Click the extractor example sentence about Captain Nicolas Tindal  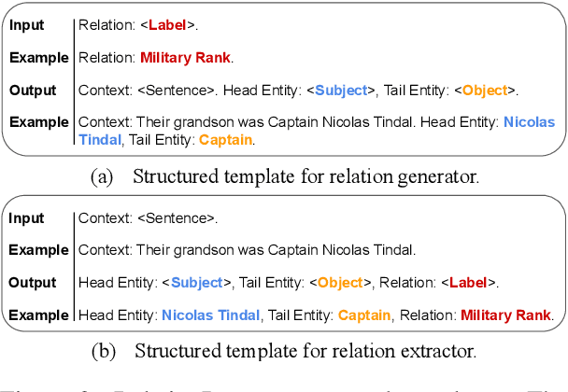(247, 250)
